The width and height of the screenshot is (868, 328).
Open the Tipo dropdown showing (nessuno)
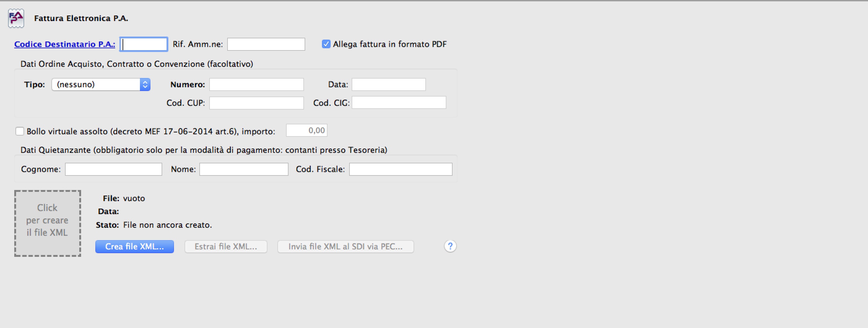101,84
